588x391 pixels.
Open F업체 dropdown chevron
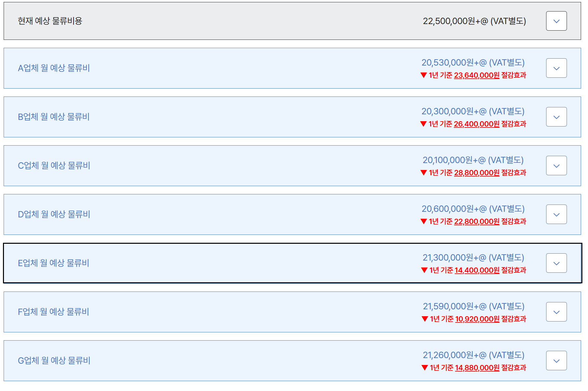556,312
